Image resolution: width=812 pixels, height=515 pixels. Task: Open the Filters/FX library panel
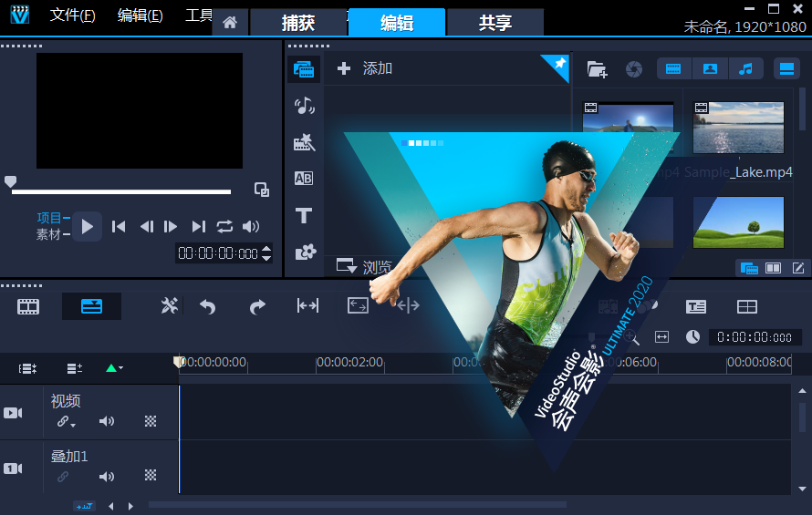[x=305, y=252]
